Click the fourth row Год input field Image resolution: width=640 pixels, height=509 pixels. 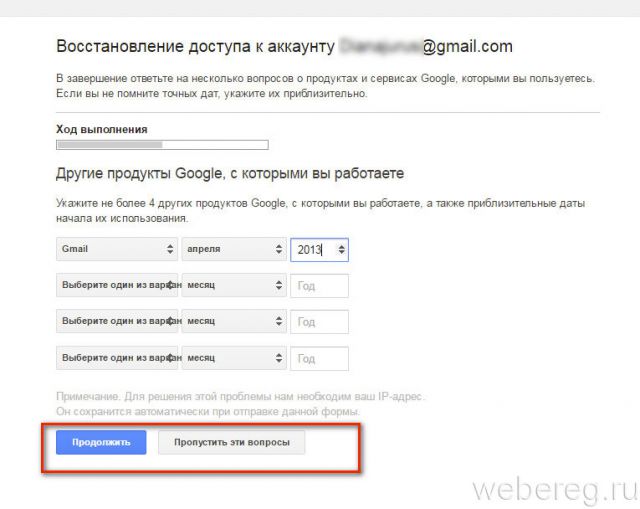[x=319, y=359]
